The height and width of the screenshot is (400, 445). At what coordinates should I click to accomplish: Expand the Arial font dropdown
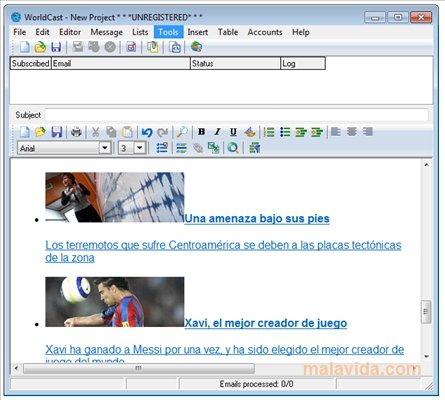(x=105, y=148)
